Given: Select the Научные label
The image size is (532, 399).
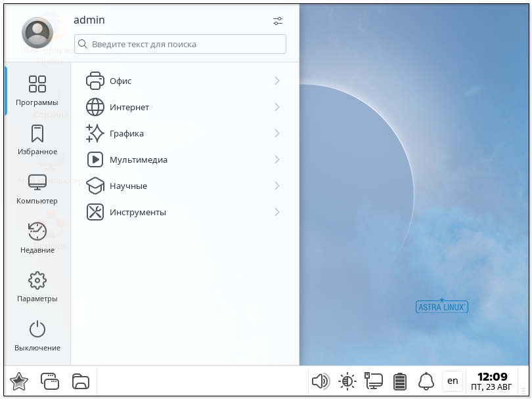Looking at the screenshot, I should 128,186.
